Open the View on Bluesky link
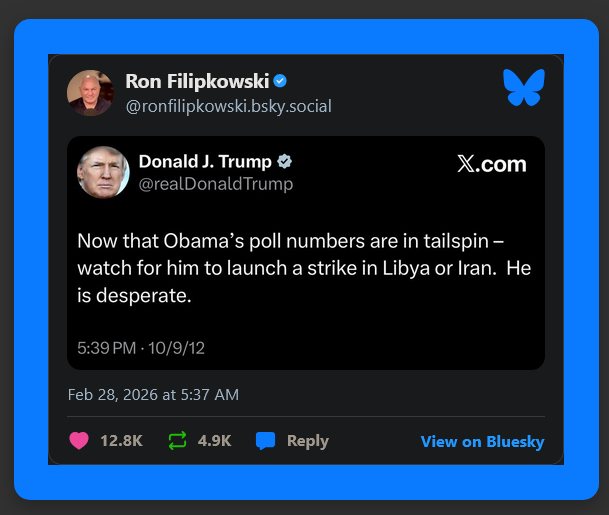The width and height of the screenshot is (609, 515). [482, 441]
